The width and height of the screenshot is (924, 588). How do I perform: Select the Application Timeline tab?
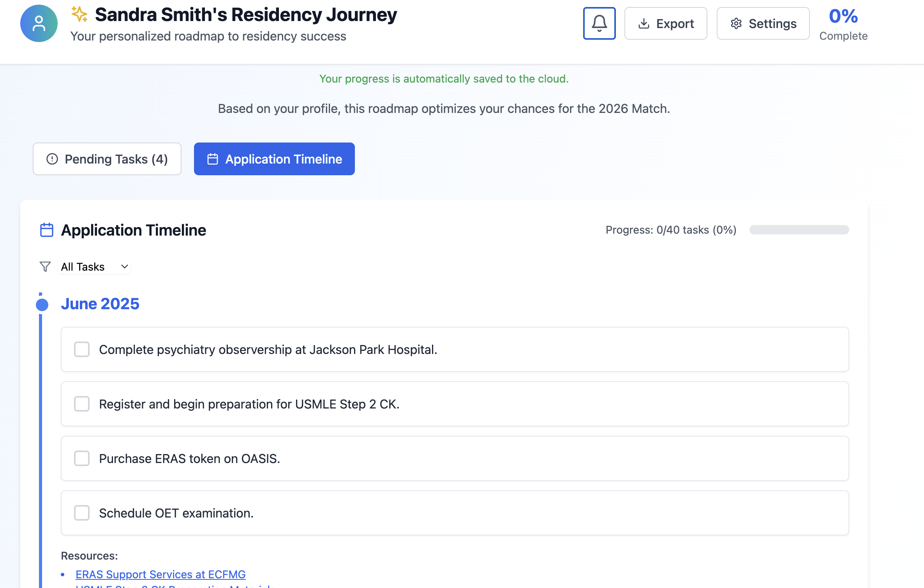coord(274,159)
